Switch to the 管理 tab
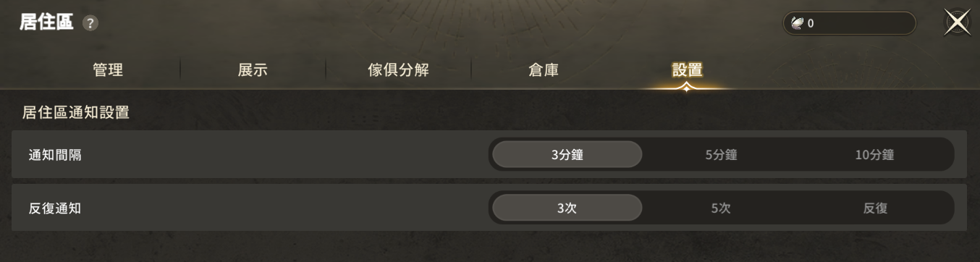 [108, 70]
